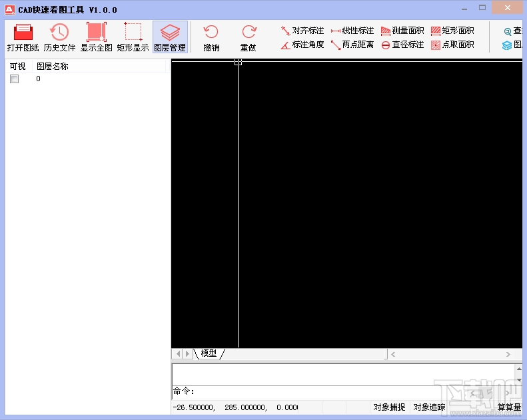
Task: Select the 对齐标注 aligned dimension tool
Action: [x=302, y=31]
